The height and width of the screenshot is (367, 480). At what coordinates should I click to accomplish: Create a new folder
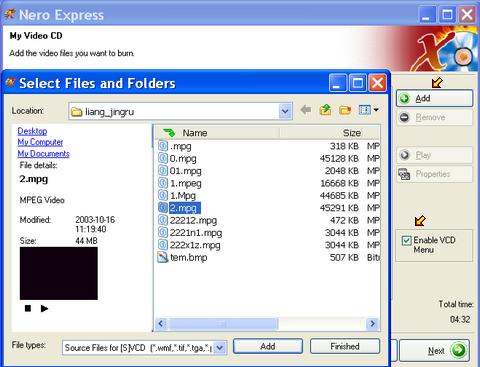pyautogui.click(x=345, y=110)
